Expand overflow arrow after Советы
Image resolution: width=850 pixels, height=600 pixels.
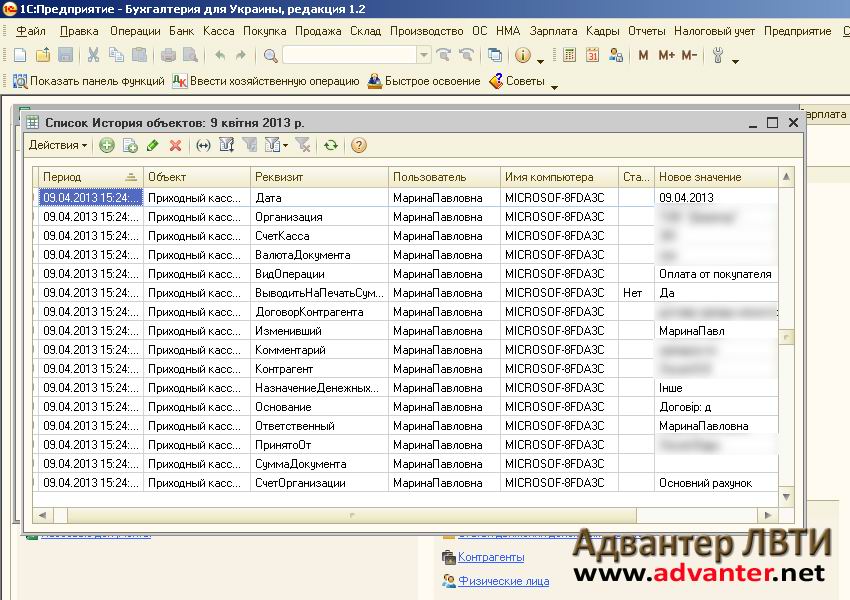(554, 87)
